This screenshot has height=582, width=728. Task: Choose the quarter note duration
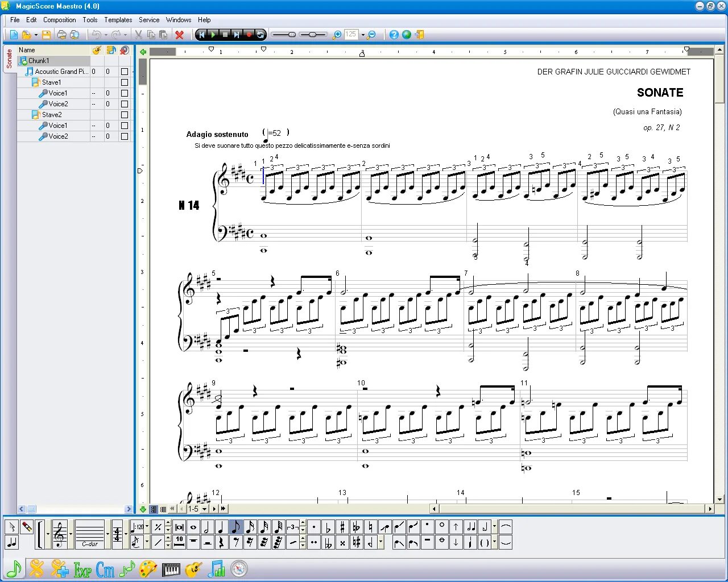click(221, 527)
